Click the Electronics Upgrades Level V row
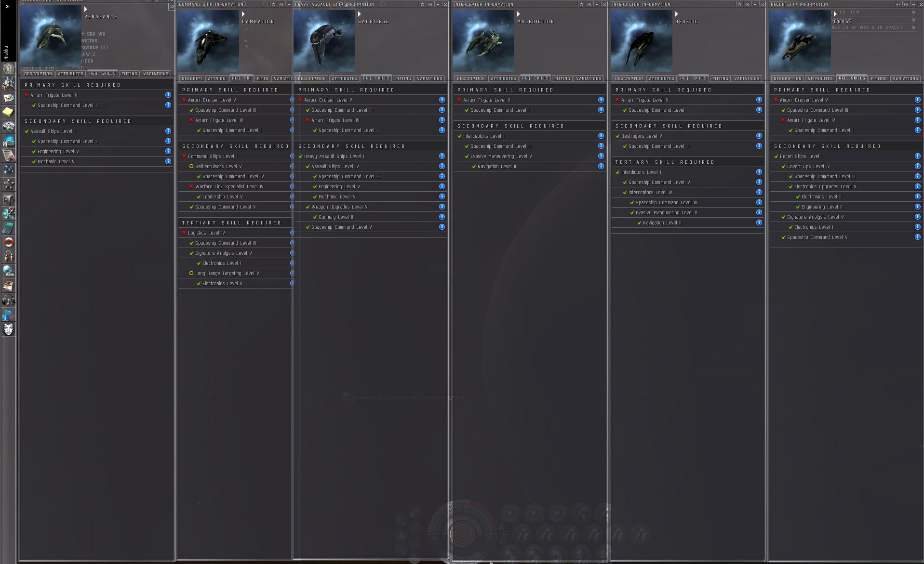Image resolution: width=924 pixels, height=564 pixels. [x=846, y=186]
